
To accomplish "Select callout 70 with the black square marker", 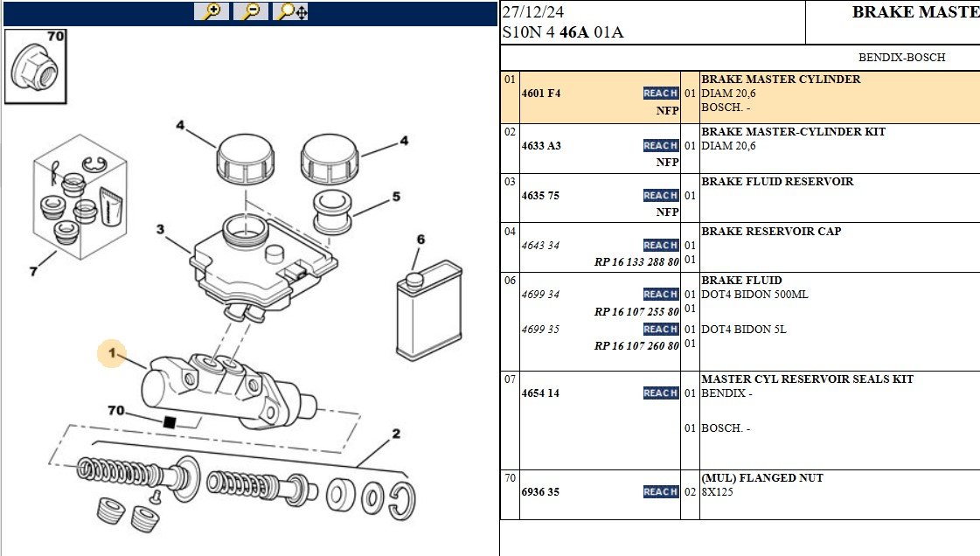I will (x=116, y=410).
